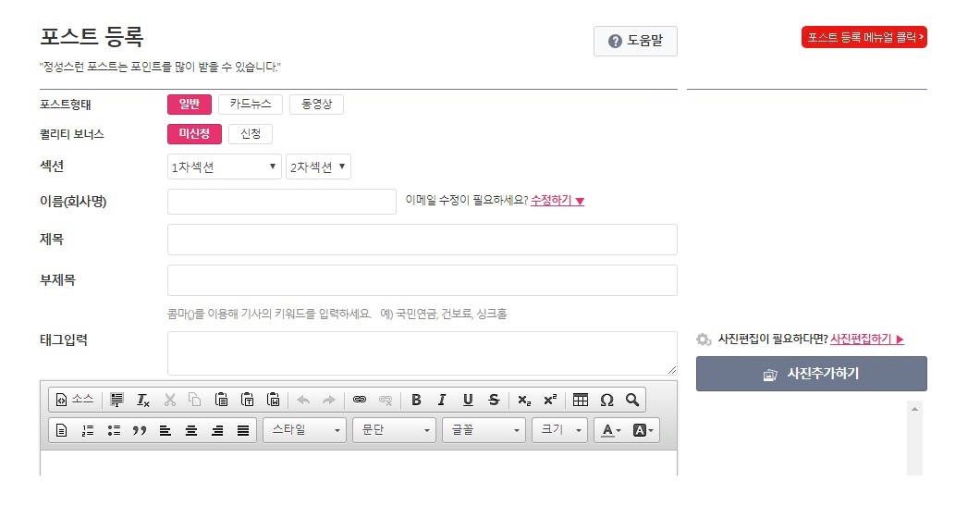
Task: Align text right
Action: click(217, 430)
